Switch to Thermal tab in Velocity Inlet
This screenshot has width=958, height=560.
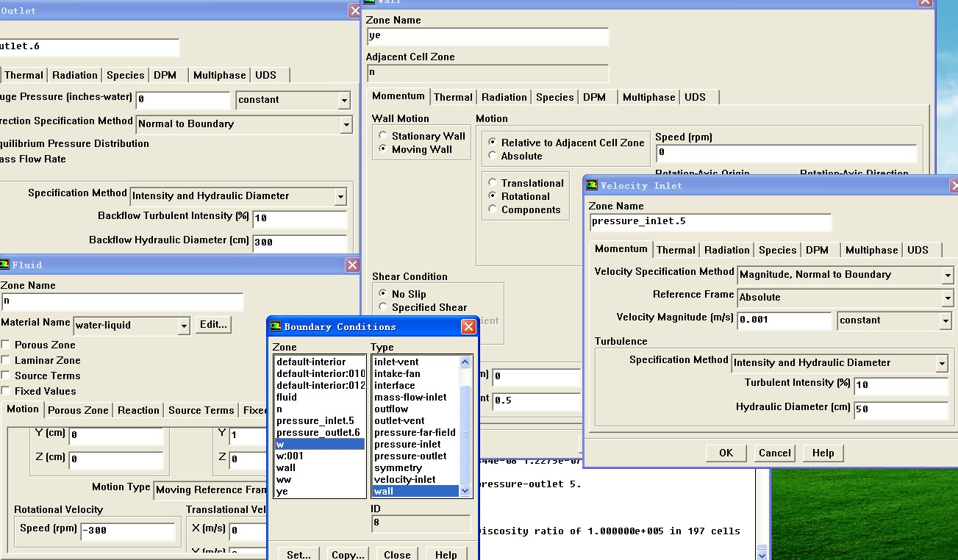click(x=676, y=250)
